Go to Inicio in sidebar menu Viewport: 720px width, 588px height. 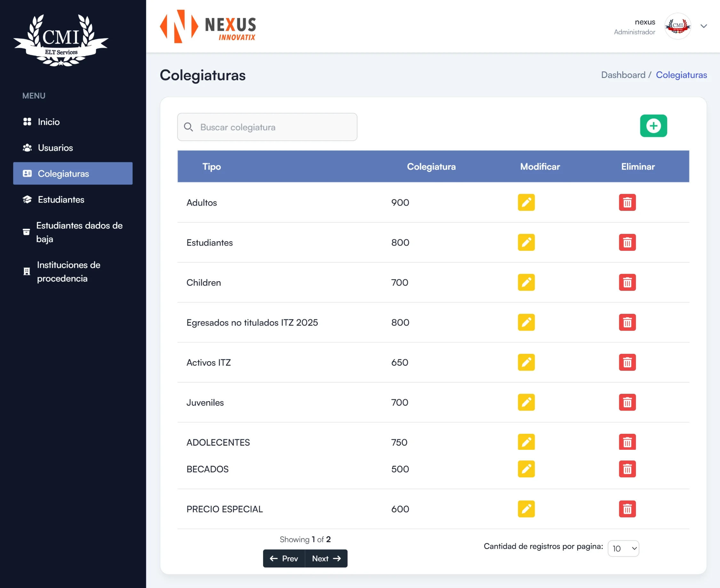[x=48, y=122]
